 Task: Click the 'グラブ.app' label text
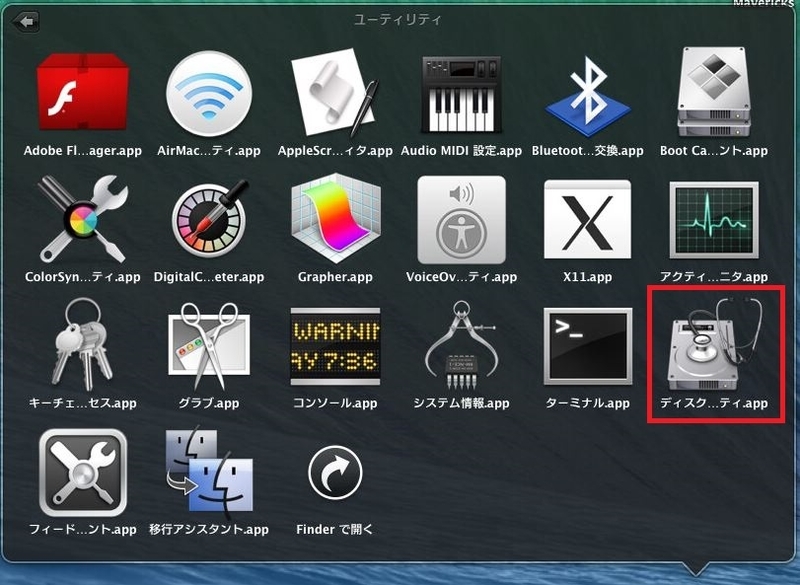(209, 403)
